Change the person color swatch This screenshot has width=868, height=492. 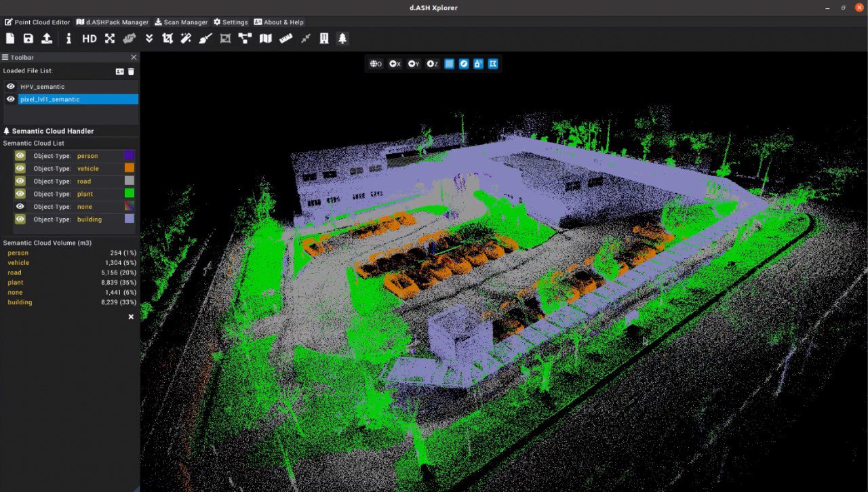(129, 156)
